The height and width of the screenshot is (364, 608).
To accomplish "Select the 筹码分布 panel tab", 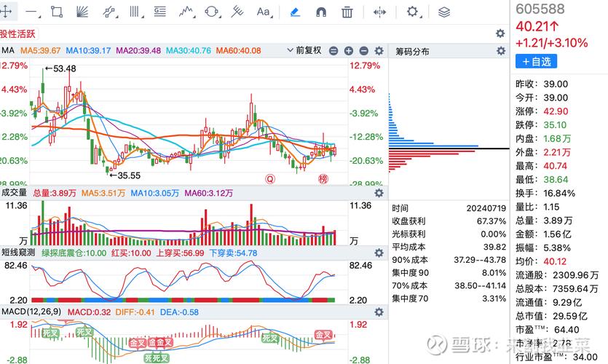I will (x=412, y=52).
